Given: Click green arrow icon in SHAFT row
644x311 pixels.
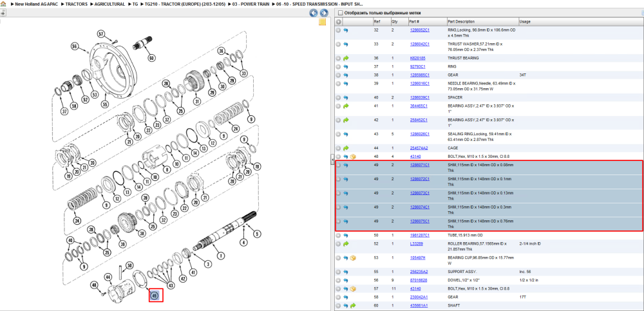Looking at the screenshot, I should click(353, 306).
